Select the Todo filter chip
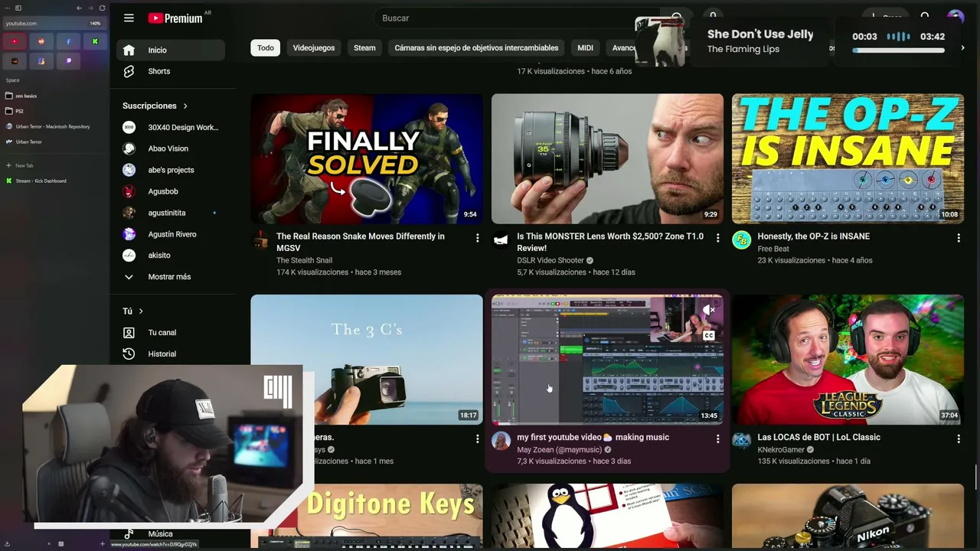Screen dimensions: 980x551 [x=266, y=47]
